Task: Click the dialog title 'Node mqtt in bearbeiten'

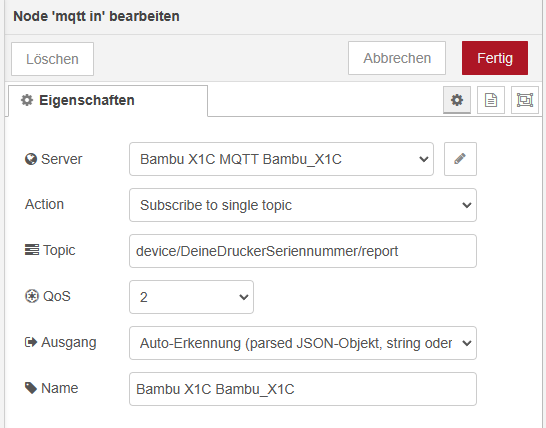Action: tap(96, 16)
